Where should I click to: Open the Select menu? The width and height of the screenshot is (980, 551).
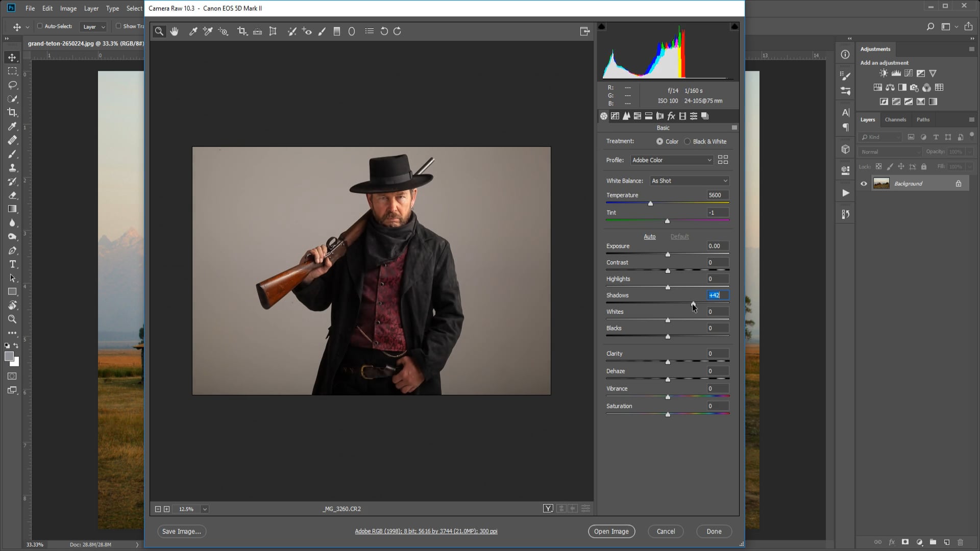pos(134,8)
